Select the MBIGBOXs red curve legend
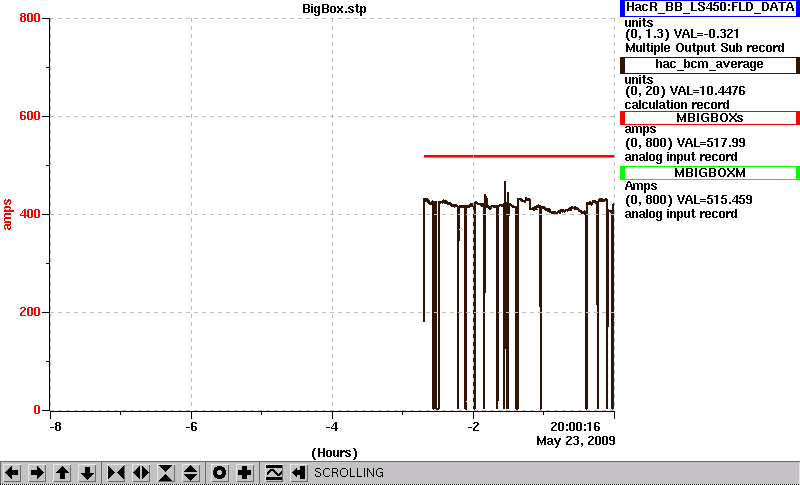The height and width of the screenshot is (485, 800). 710,118
